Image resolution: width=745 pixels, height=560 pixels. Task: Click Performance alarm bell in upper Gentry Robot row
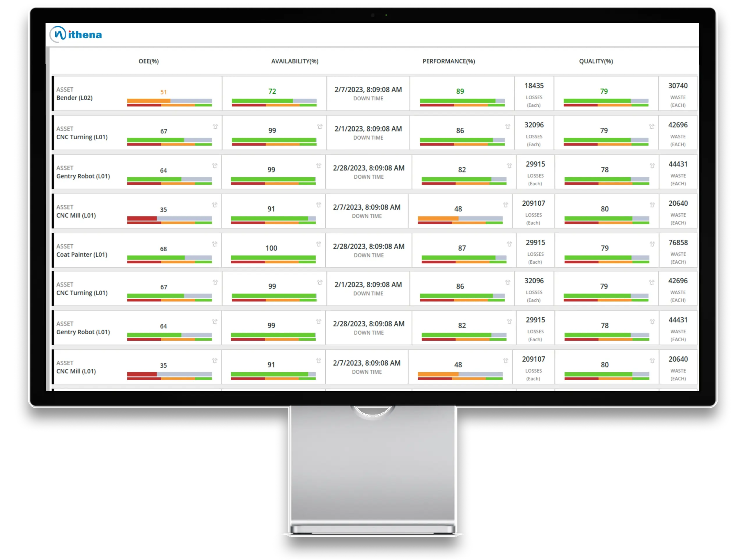[509, 166]
